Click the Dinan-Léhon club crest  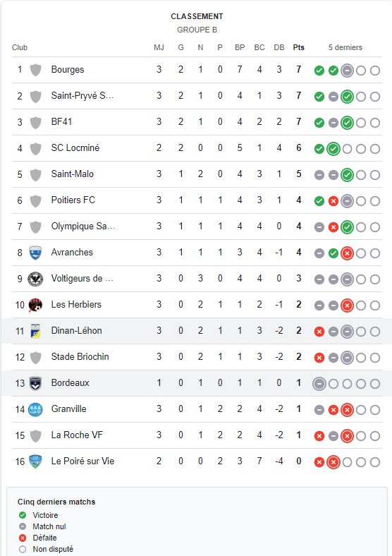coord(35,331)
